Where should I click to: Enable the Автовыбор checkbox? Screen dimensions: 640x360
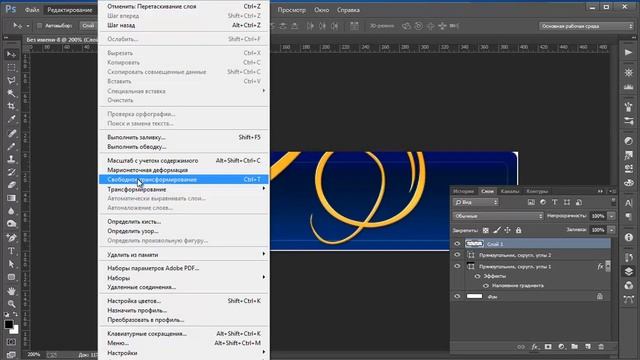coord(40,25)
